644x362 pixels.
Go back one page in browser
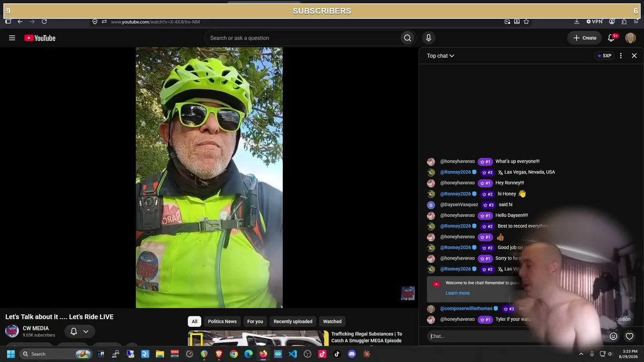tap(20, 22)
